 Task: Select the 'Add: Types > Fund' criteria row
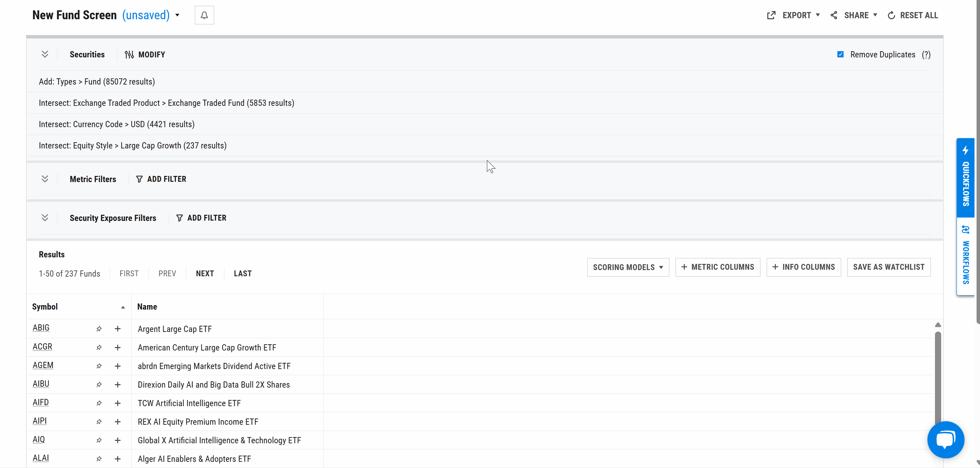click(x=485, y=81)
